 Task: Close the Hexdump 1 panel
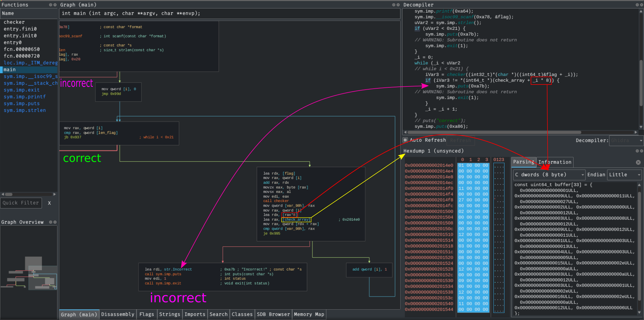coord(641,151)
